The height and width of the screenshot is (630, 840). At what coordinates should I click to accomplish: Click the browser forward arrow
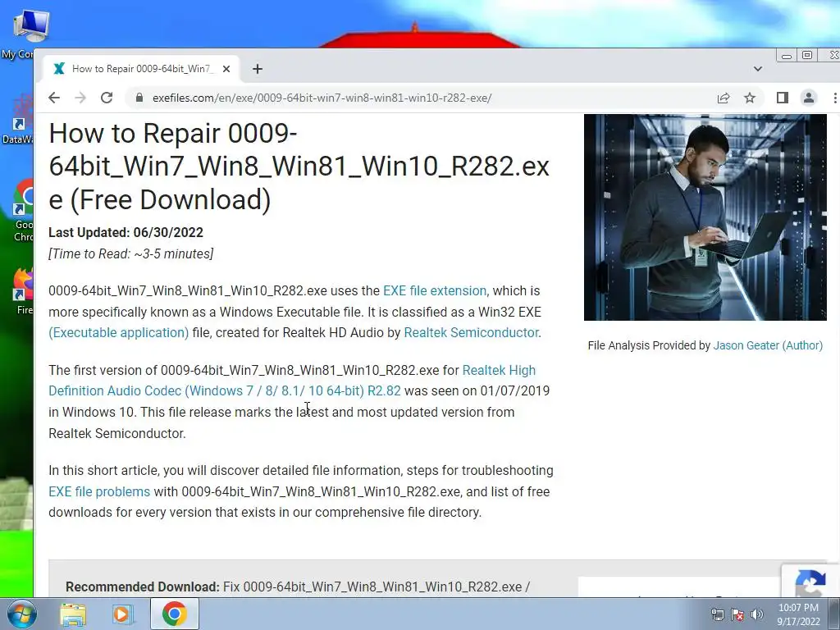coord(80,98)
